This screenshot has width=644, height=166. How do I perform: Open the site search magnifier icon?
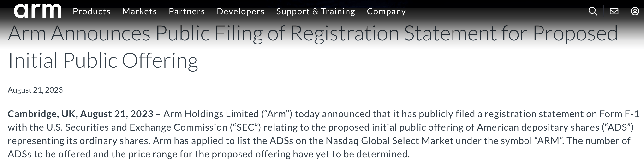coord(593,11)
